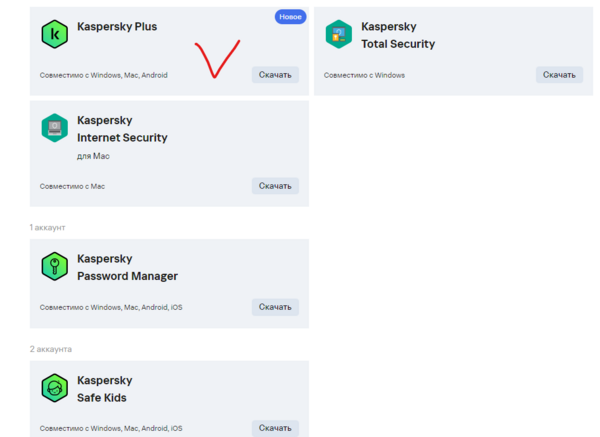Click the 1 аккаунт section label
This screenshot has height=437, width=600.
tap(47, 228)
